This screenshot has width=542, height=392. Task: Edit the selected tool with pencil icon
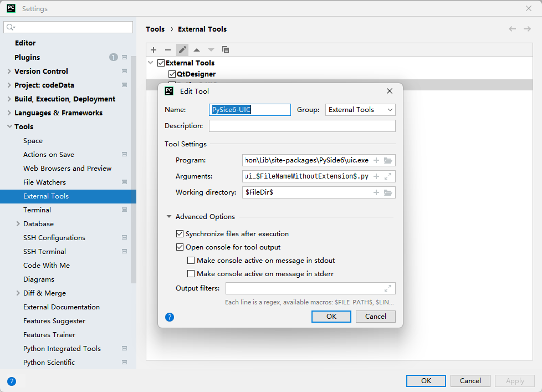[x=182, y=50]
